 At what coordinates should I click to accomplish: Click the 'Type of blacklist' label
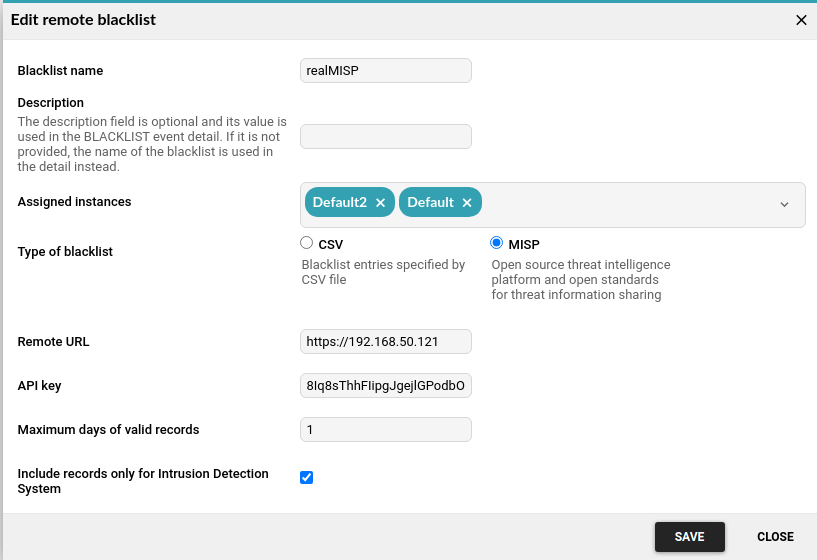(x=65, y=252)
